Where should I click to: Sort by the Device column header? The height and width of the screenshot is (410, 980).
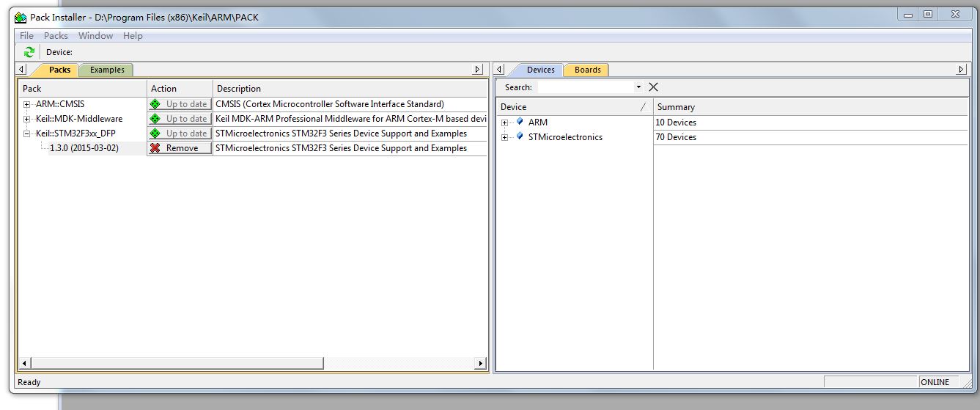575,106
